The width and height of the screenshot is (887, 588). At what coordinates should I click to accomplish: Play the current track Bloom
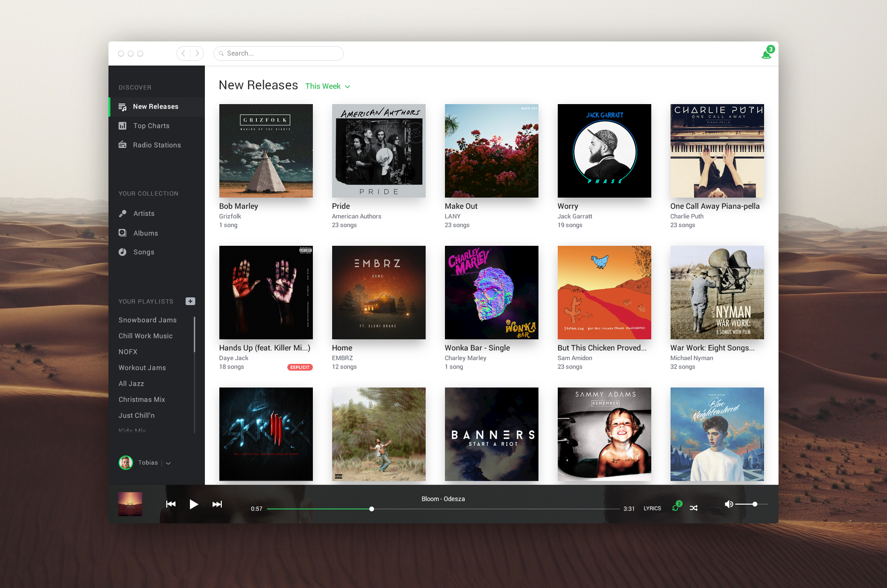[x=194, y=504]
